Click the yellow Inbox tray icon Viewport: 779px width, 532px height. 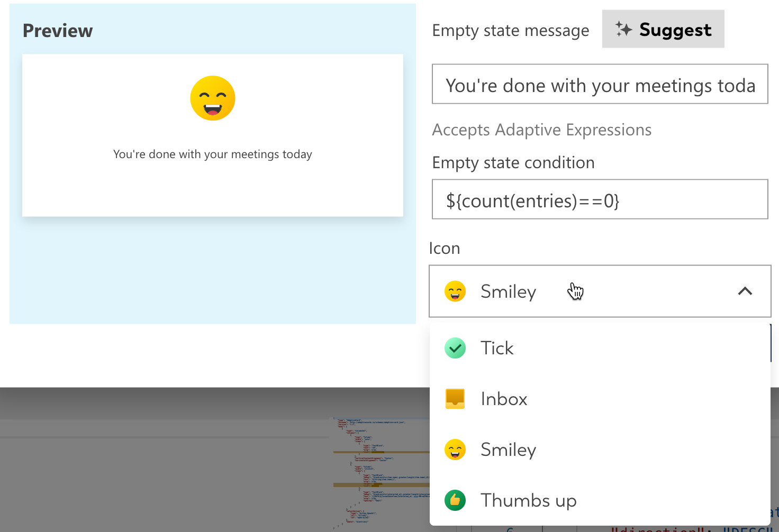tap(455, 399)
